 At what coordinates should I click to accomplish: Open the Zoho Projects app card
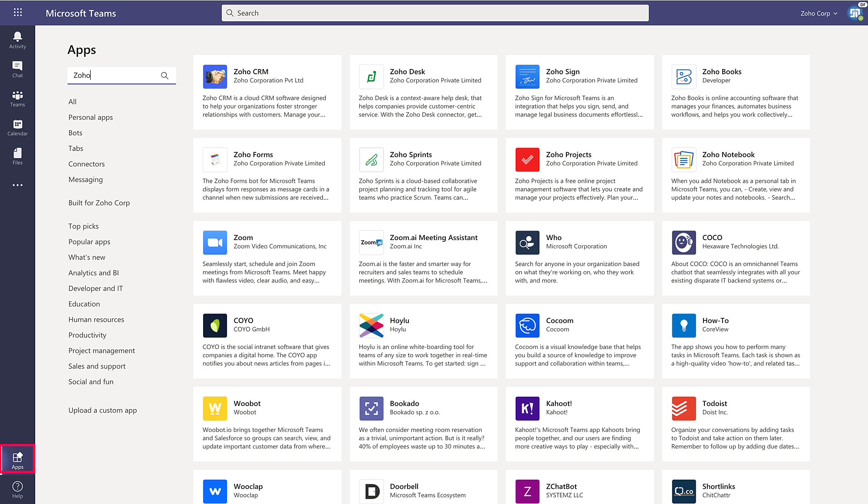coord(579,175)
